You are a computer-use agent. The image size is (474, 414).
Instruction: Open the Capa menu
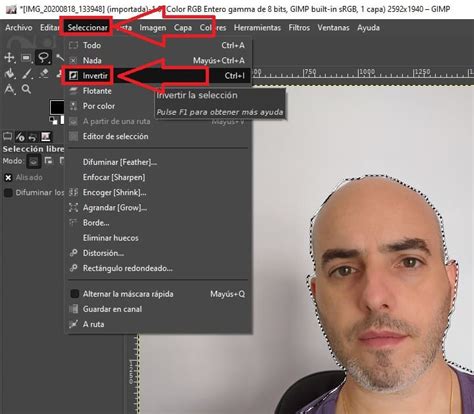183,28
